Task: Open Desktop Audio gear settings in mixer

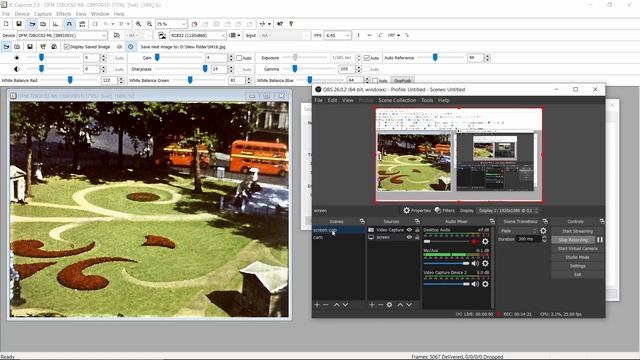Action: tap(485, 242)
